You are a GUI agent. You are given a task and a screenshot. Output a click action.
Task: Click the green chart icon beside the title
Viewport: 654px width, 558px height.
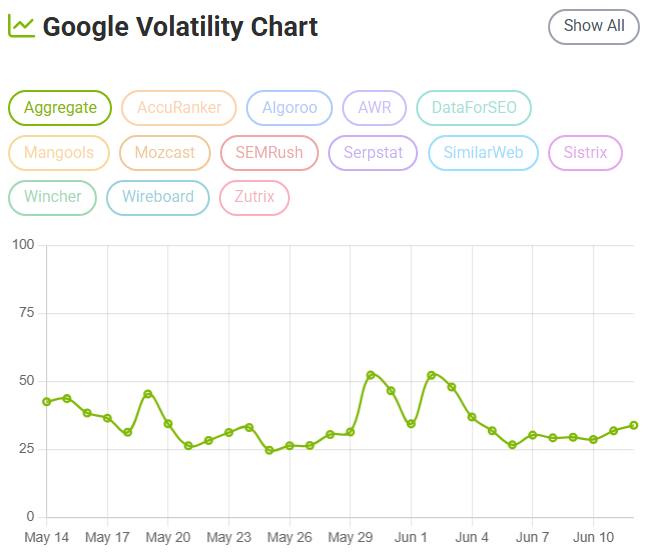click(21, 26)
